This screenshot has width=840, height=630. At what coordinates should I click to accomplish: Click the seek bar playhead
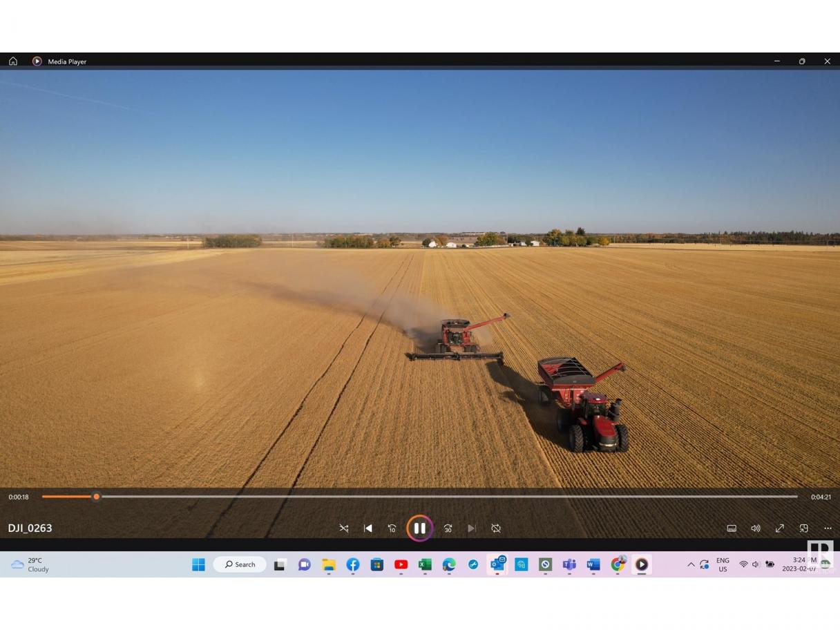click(96, 497)
